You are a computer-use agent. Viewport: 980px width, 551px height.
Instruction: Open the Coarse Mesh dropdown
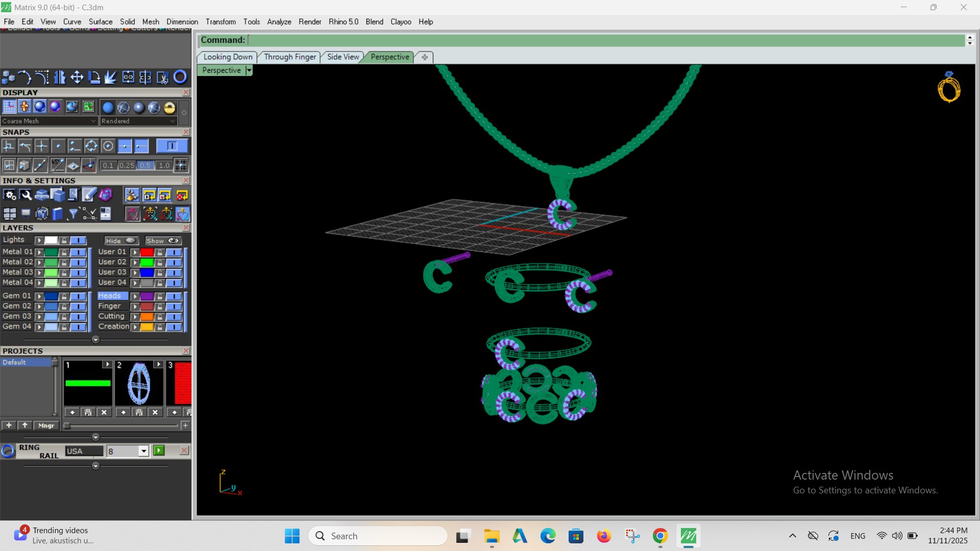[x=49, y=121]
